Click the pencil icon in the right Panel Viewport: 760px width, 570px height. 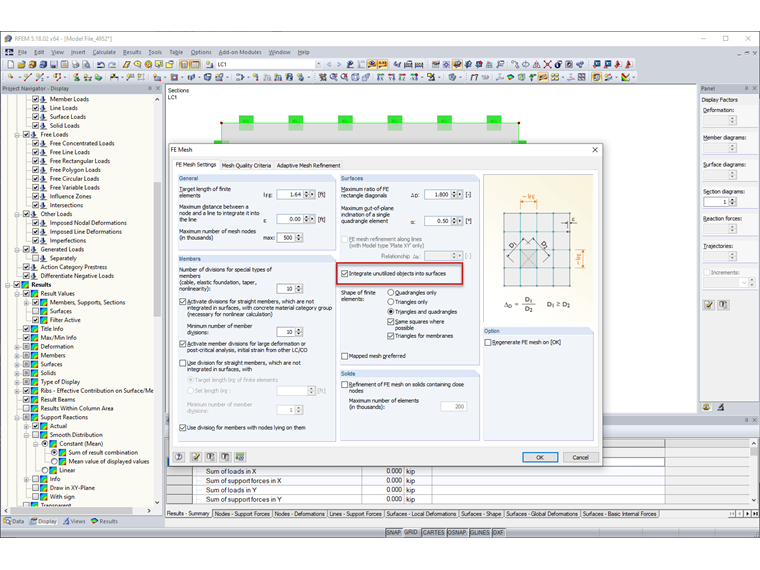pyautogui.click(x=709, y=304)
